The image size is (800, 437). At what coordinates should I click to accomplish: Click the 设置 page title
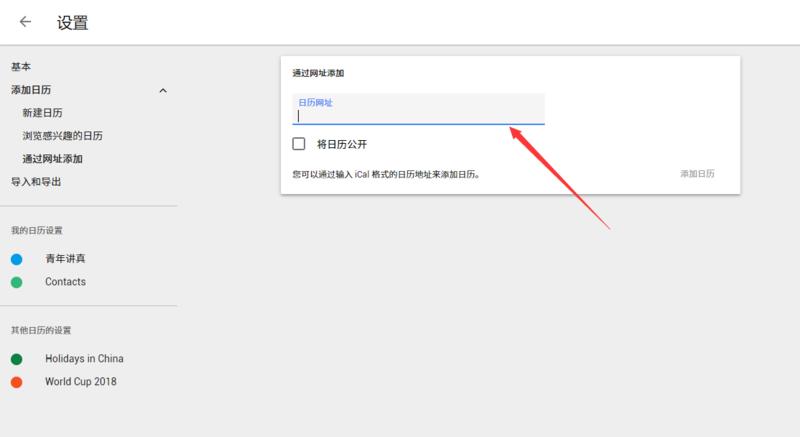coord(72,22)
